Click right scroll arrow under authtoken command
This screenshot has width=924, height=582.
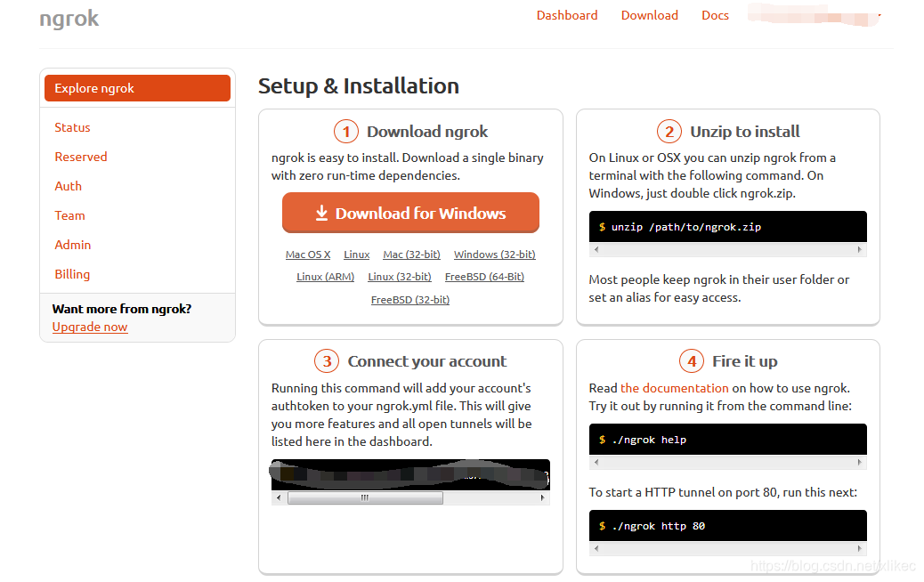pyautogui.click(x=542, y=497)
